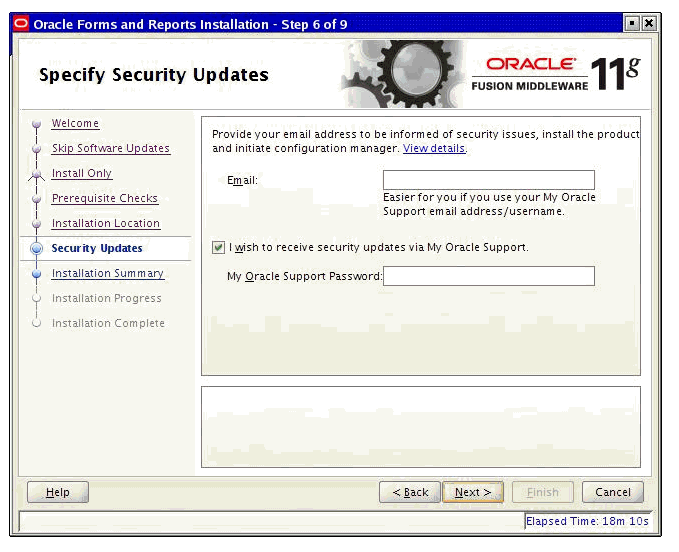Go to Skip Software Updates step

(111, 148)
